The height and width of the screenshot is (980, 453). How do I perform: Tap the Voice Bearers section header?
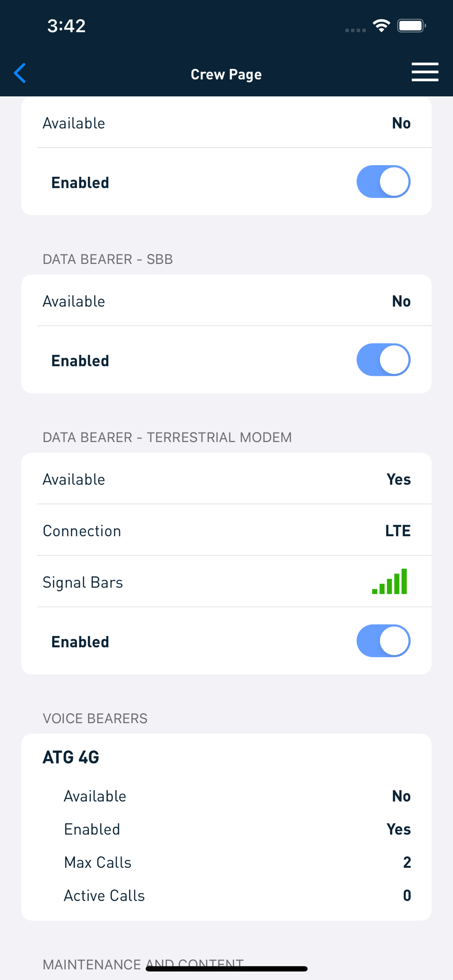pos(95,718)
